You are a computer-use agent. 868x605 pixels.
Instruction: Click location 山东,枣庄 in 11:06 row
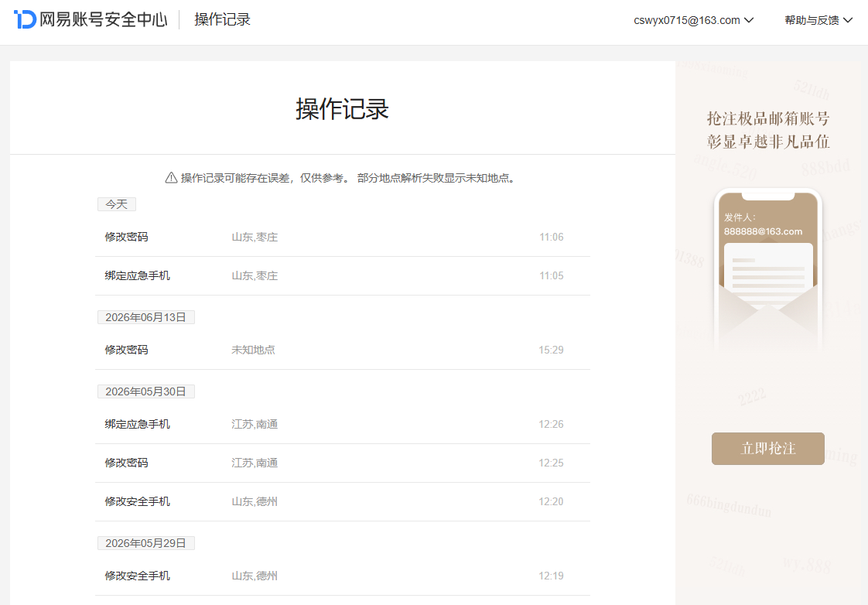tap(255, 237)
